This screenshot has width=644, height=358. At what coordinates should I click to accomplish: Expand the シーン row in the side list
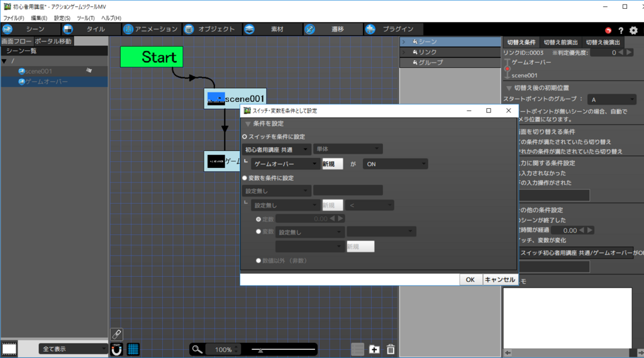tap(403, 42)
